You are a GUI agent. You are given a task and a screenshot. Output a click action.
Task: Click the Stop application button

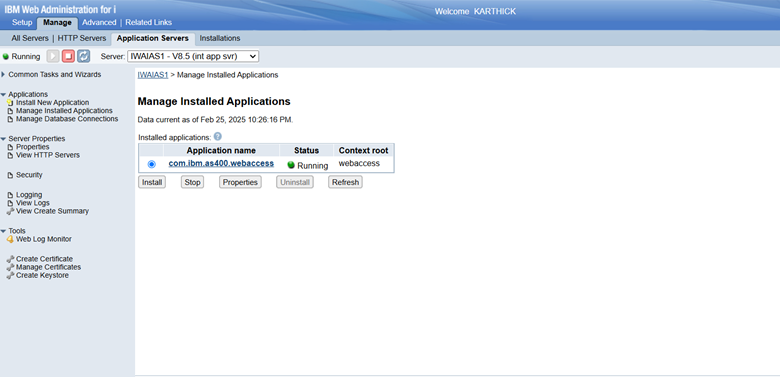192,183
